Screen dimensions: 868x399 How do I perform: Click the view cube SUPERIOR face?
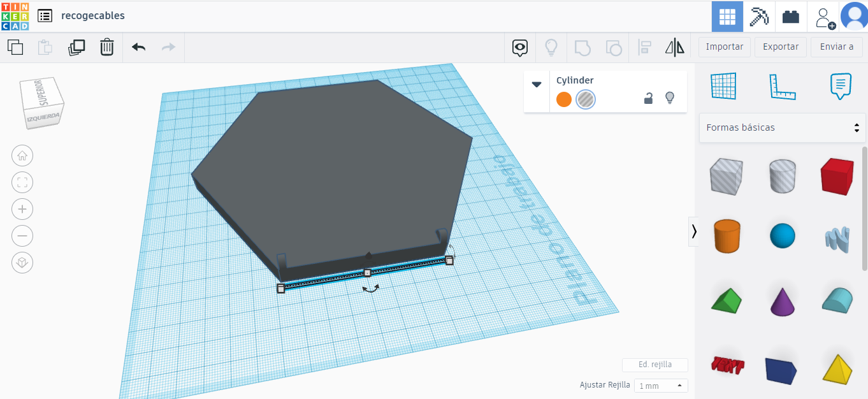click(x=42, y=94)
